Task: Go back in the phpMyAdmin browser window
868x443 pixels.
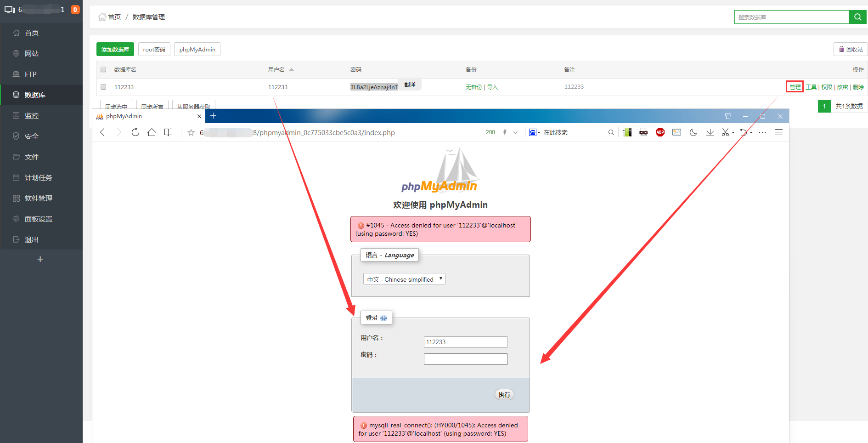Action: coord(102,132)
